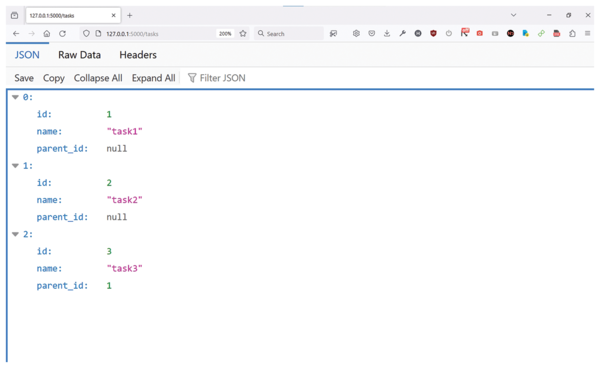Open the downloads arrow icon
The image size is (600, 368).
387,34
